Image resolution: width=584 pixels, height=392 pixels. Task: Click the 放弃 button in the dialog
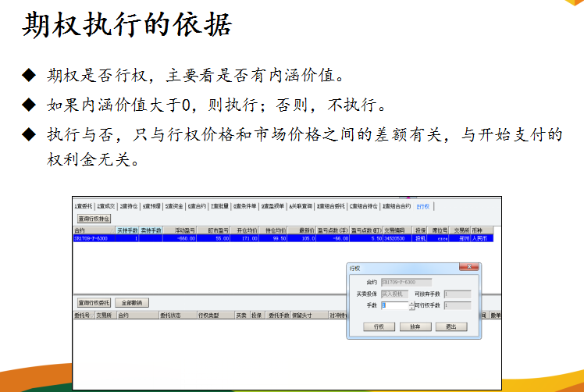point(415,326)
